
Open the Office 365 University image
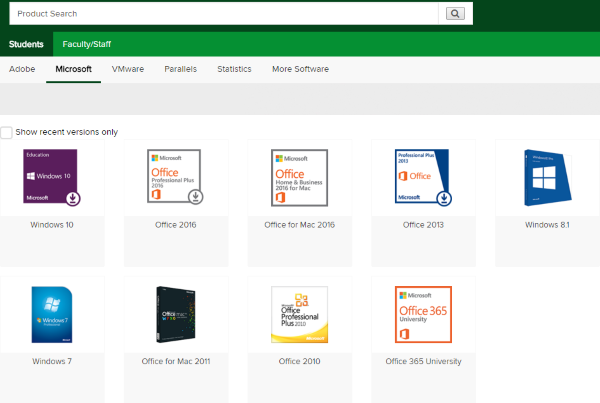pyautogui.click(x=423, y=315)
